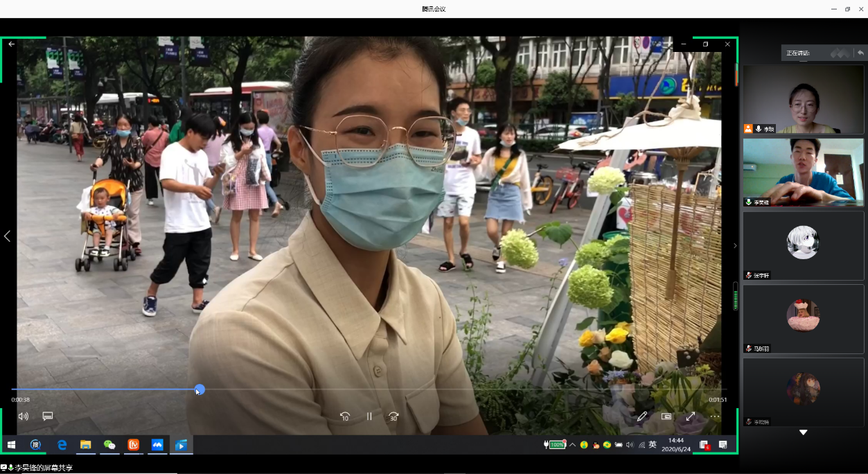Open the Windows Start menu
The image size is (868, 474).
[x=11, y=445]
